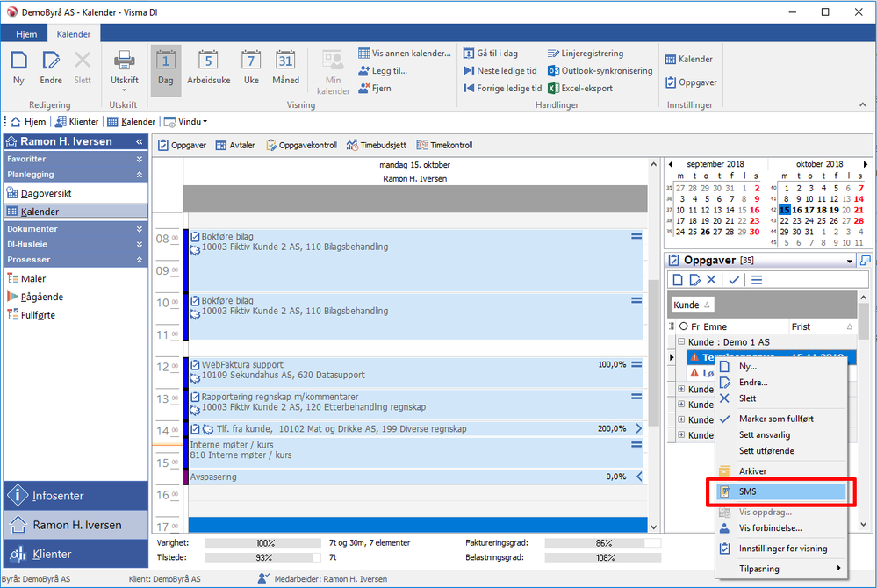The height and width of the screenshot is (588, 877).
Task: Open the Vindu dropdown menu
Action: point(186,122)
